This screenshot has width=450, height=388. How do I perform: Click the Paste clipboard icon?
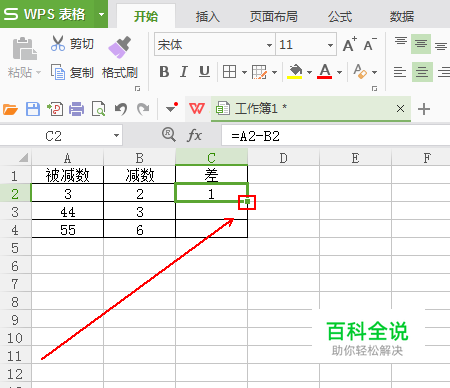[x=24, y=49]
